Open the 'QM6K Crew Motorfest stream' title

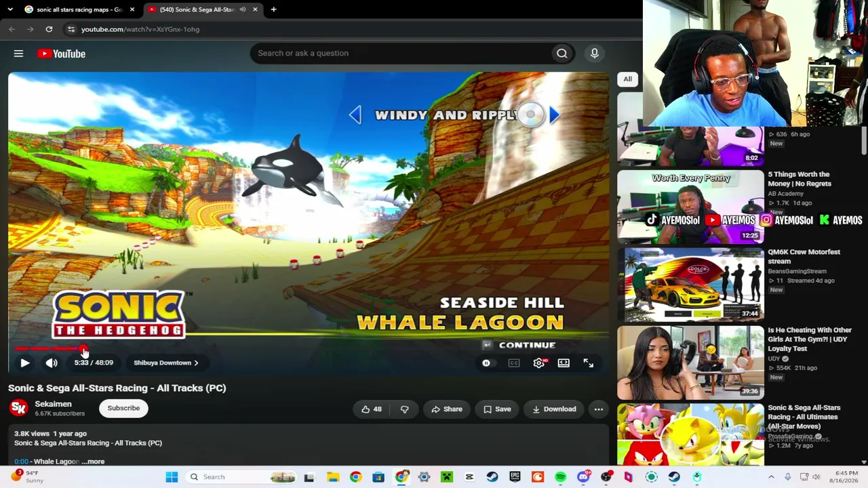point(804,256)
